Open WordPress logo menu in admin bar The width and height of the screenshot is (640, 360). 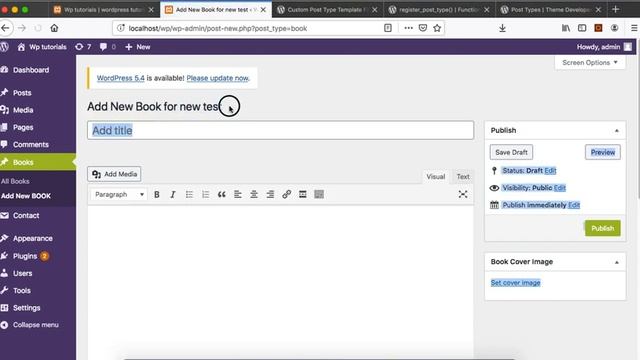[x=4, y=47]
